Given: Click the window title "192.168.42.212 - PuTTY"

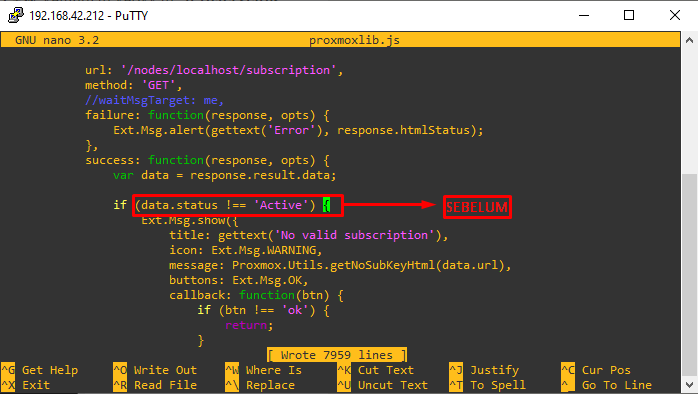Looking at the screenshot, I should 89,16.
